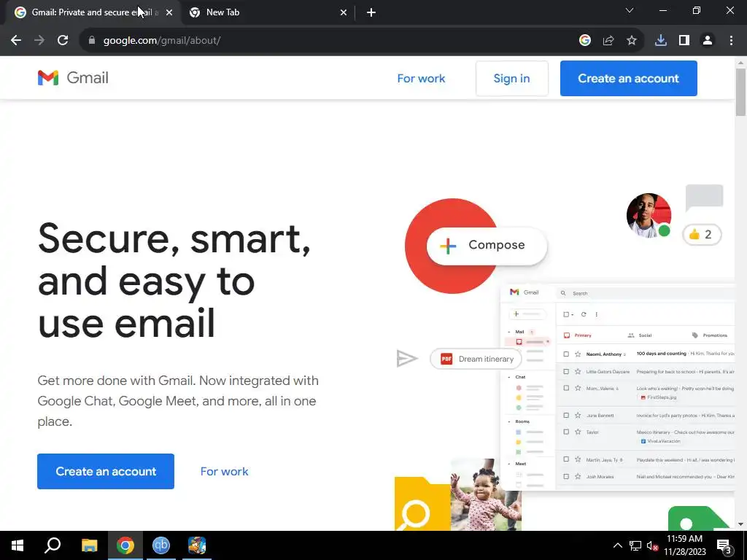Click the refresh icon in illustration toolbar
The height and width of the screenshot is (560, 747).
(x=584, y=314)
